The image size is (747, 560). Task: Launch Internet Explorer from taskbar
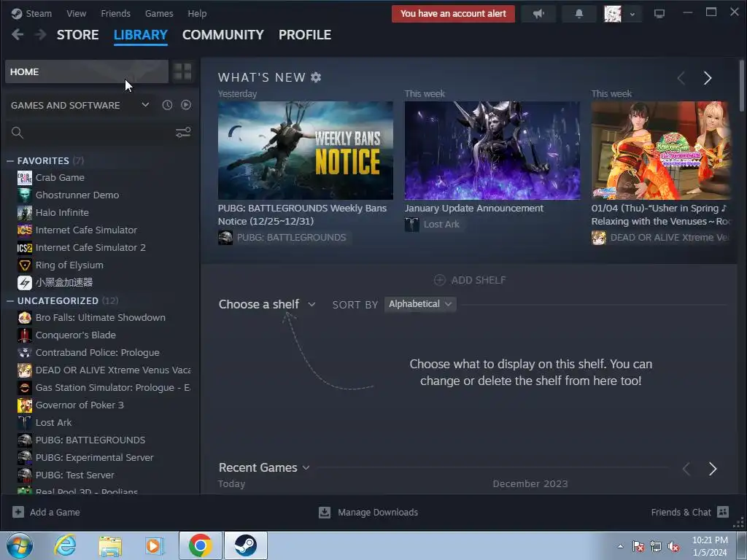[x=65, y=545]
